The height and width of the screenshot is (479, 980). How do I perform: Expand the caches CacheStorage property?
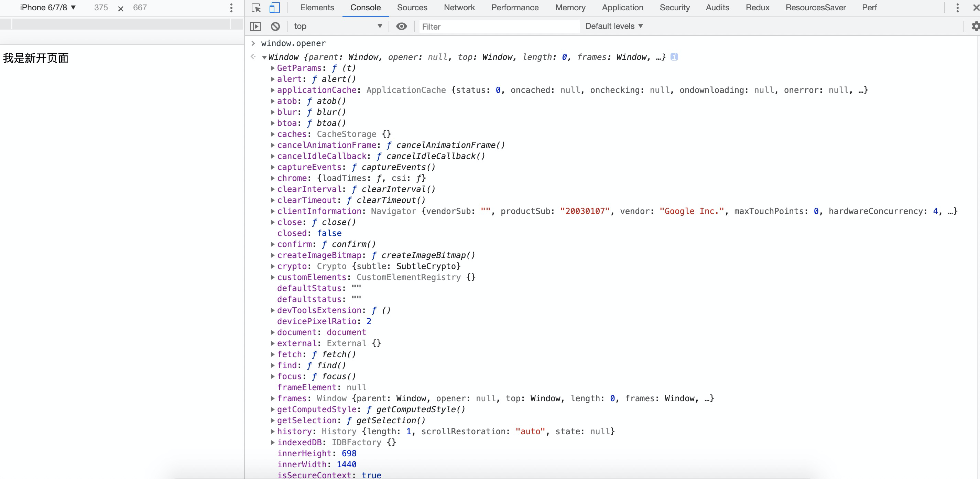(272, 134)
